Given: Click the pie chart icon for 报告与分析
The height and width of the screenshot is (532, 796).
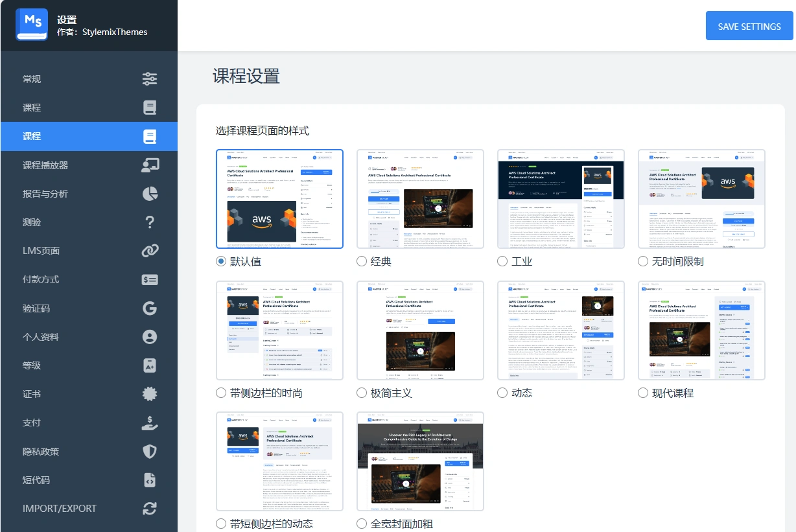Looking at the screenshot, I should pyautogui.click(x=150, y=193).
